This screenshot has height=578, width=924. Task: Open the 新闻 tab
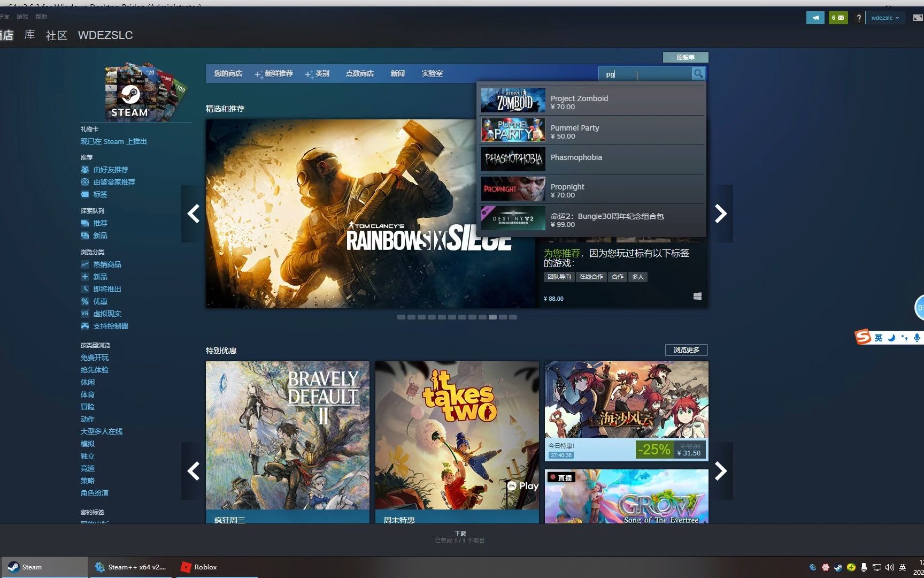(x=398, y=74)
